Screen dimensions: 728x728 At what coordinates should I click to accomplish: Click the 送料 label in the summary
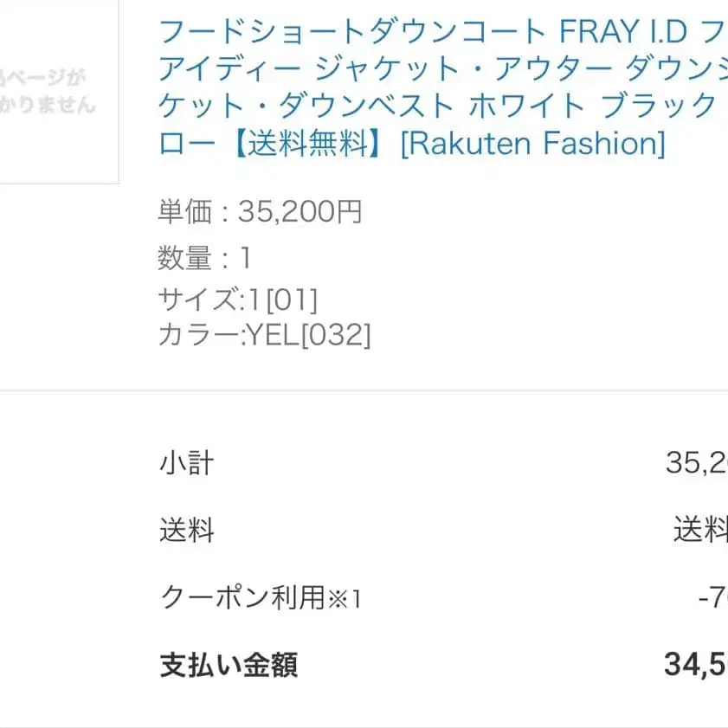pyautogui.click(x=186, y=530)
